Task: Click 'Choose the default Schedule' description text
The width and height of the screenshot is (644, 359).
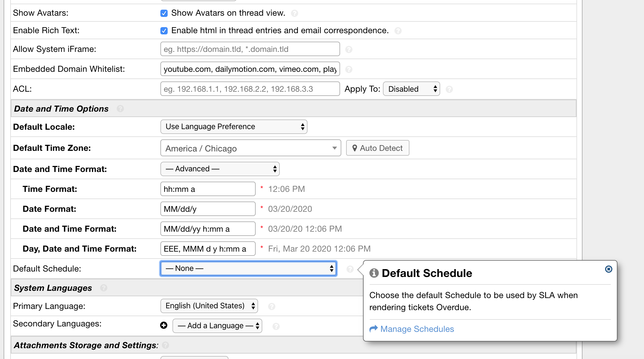Action: pyautogui.click(x=474, y=301)
